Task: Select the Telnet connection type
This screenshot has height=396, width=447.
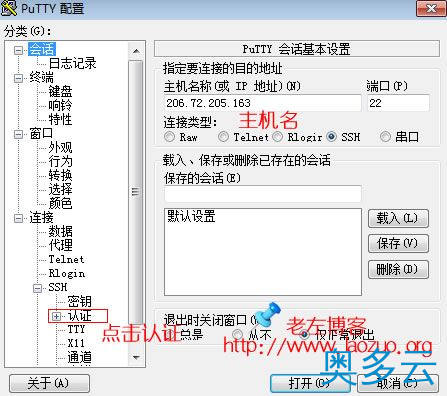Action: (223, 137)
